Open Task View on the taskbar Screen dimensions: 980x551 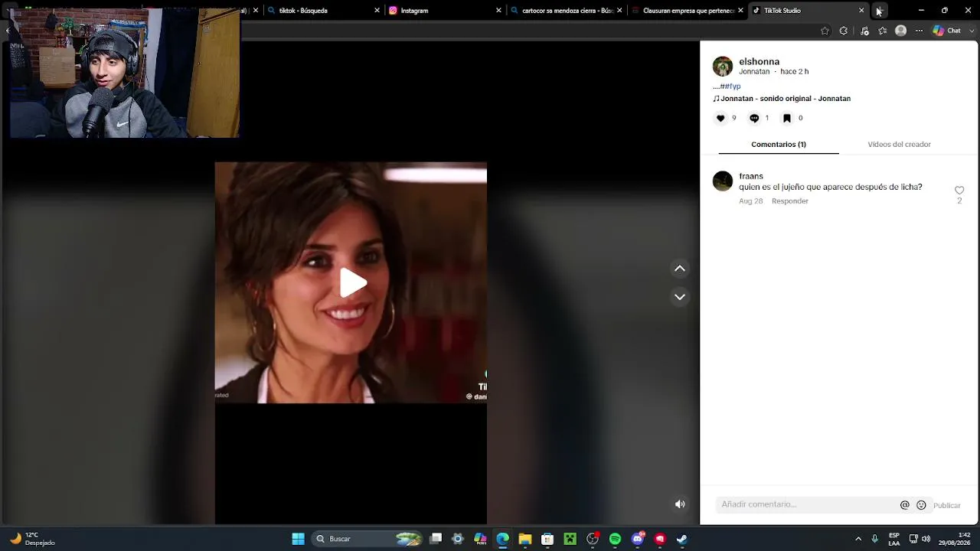pyautogui.click(x=436, y=539)
